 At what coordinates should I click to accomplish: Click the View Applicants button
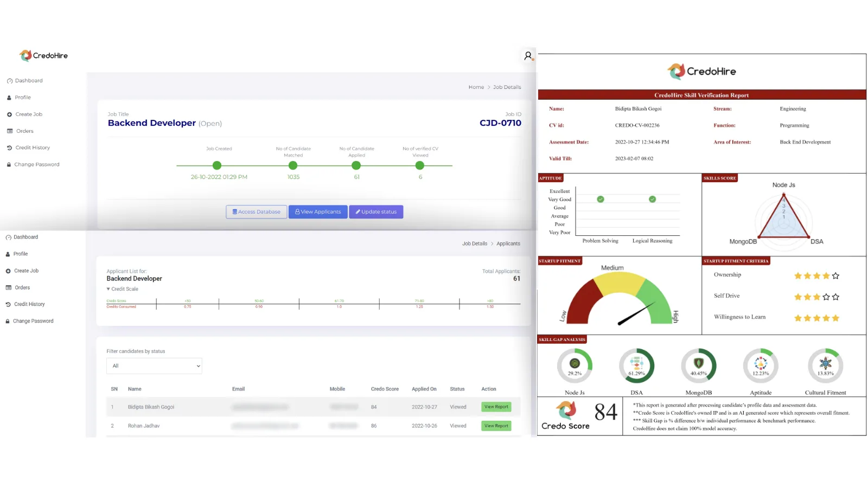(x=318, y=212)
